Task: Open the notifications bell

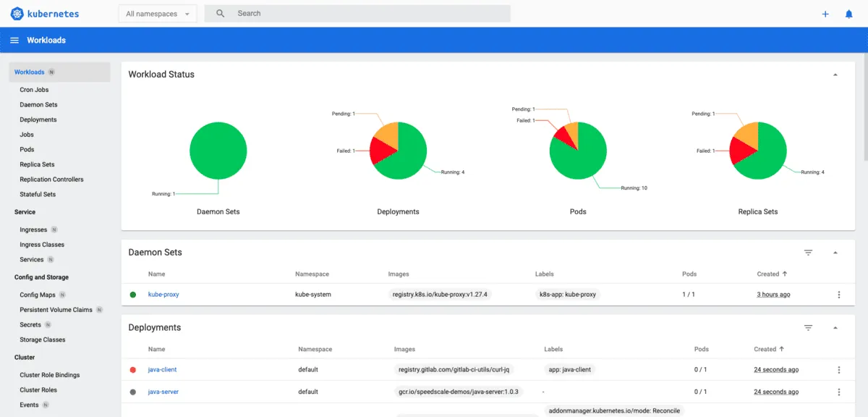Action: [x=848, y=13]
